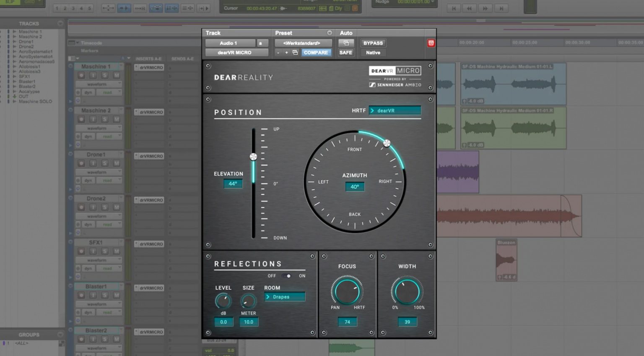
Task: Click the Azimuth value field showing 40°
Action: [x=355, y=186]
